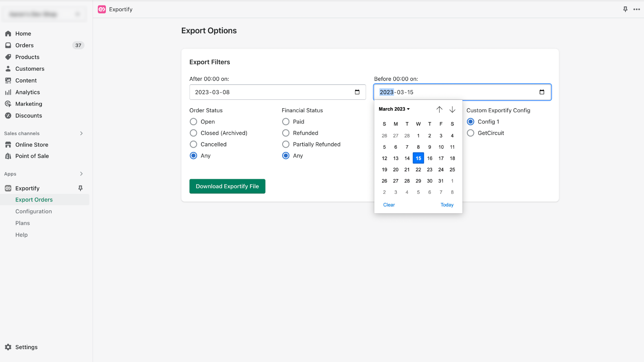Go to the Plans page
This screenshot has width=644, height=362.
(x=22, y=223)
